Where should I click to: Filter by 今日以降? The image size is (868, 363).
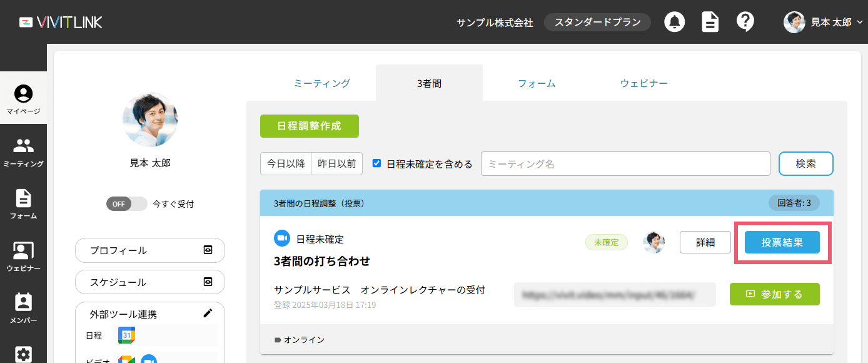click(286, 164)
